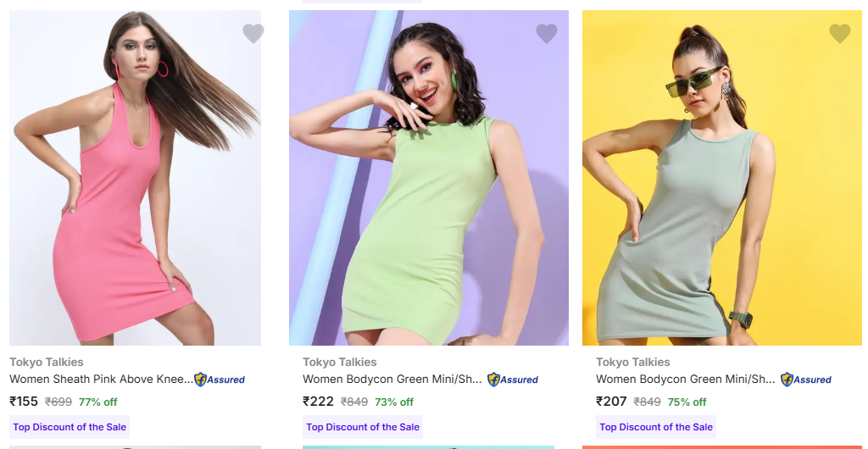
Task: Click Tokyo Talkies brand above pink dress title
Action: (47, 363)
